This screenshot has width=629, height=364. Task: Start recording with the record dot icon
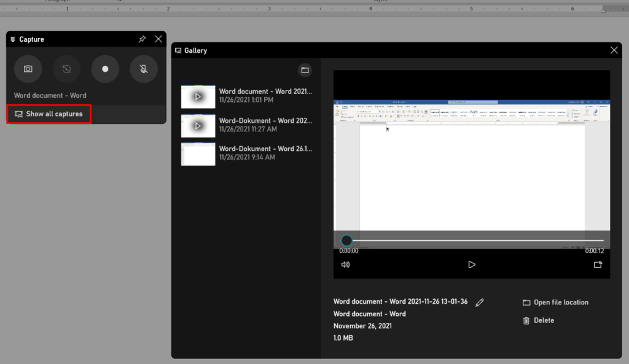tap(105, 69)
